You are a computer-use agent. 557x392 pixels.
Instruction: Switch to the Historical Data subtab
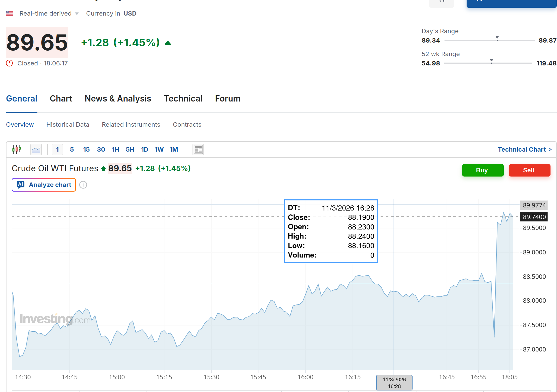coord(68,125)
